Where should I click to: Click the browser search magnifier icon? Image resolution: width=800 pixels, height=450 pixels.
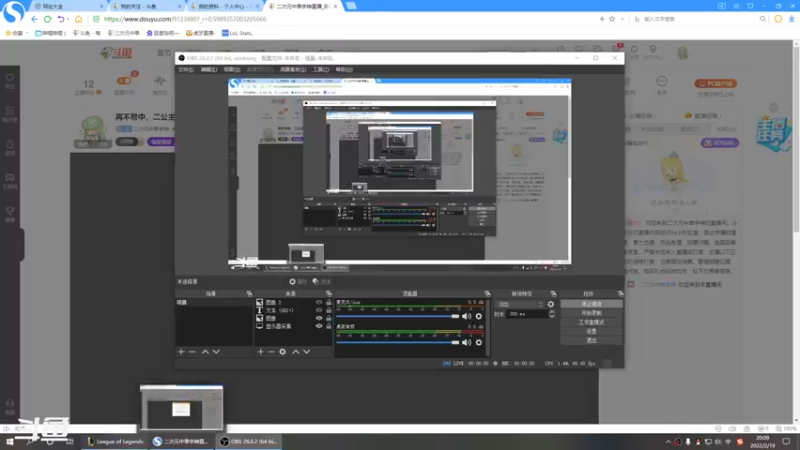762,19
